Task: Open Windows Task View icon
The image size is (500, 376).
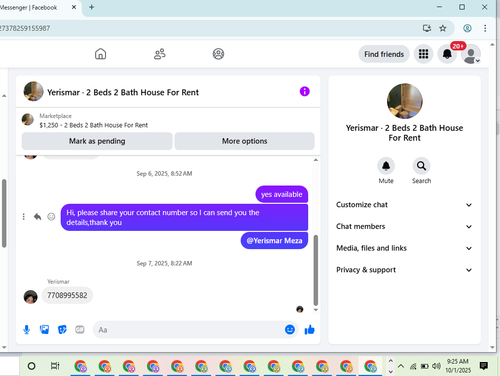Action: (55, 366)
